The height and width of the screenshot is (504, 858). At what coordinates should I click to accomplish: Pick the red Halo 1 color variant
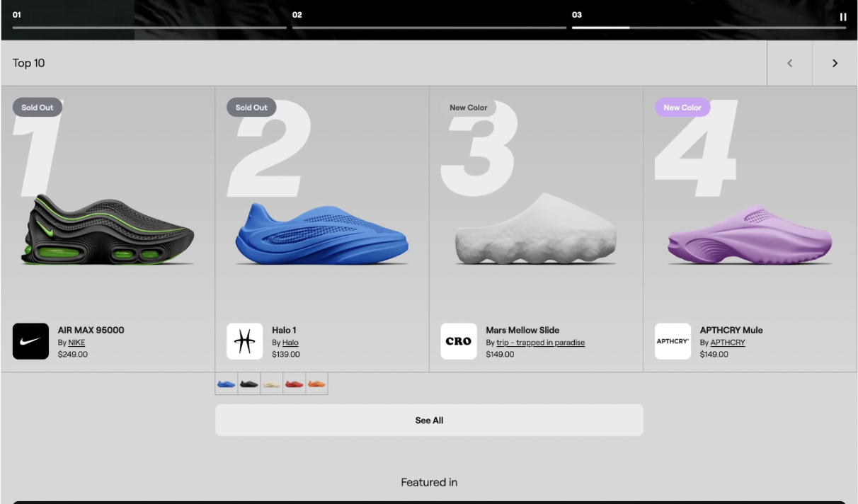[294, 384]
